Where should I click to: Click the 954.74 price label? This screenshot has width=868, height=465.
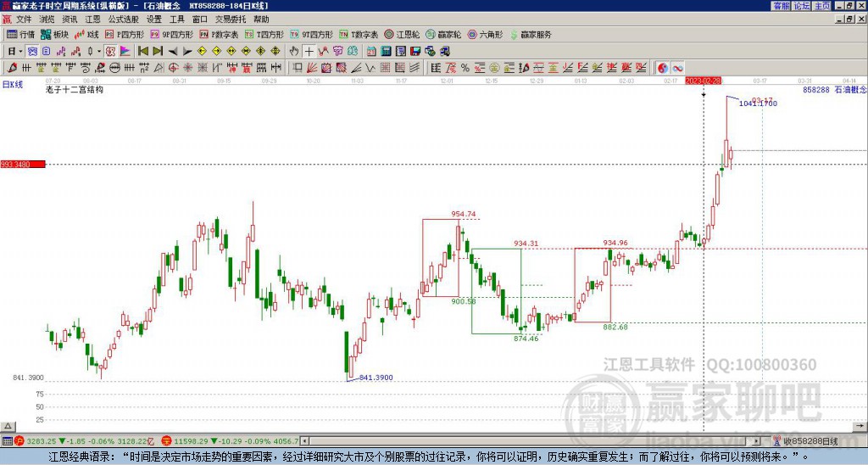point(464,214)
